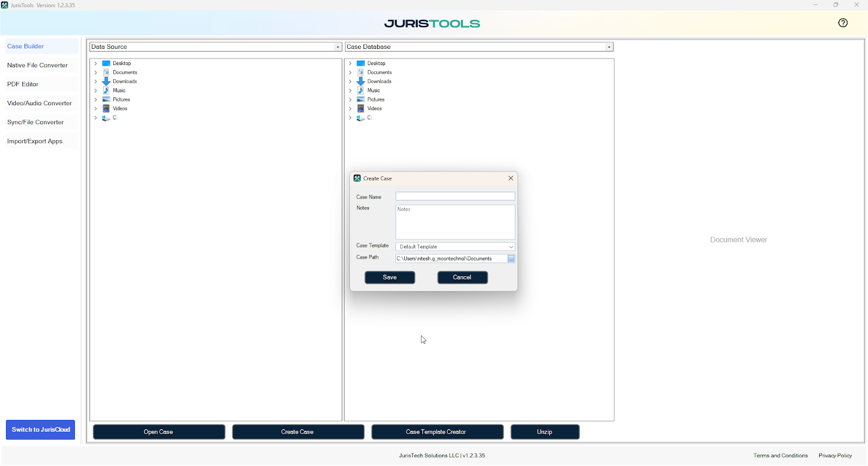Screen dimensions: 868x466
Task: Click Downloads folder icon in Data Source
Action: (106, 81)
